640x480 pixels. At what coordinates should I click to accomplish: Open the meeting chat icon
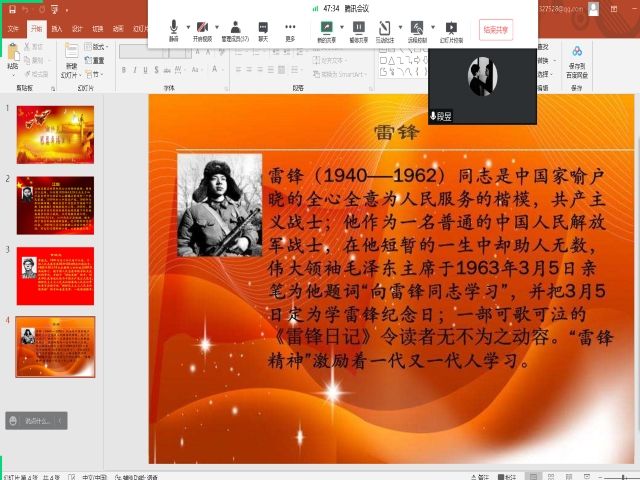263,27
